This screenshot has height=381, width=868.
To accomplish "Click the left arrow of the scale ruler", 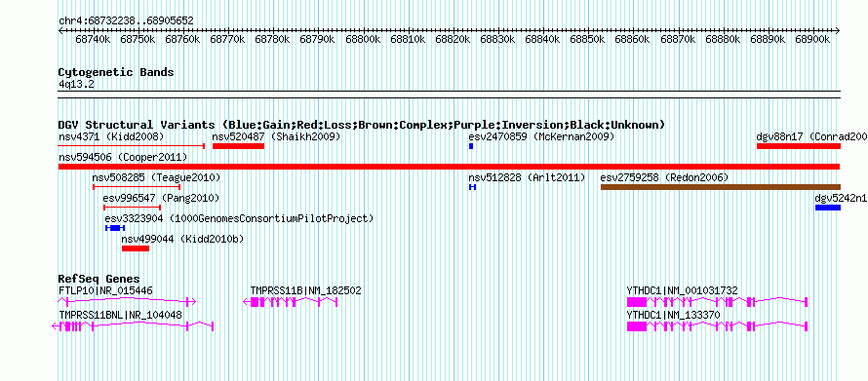I will tap(60, 31).
